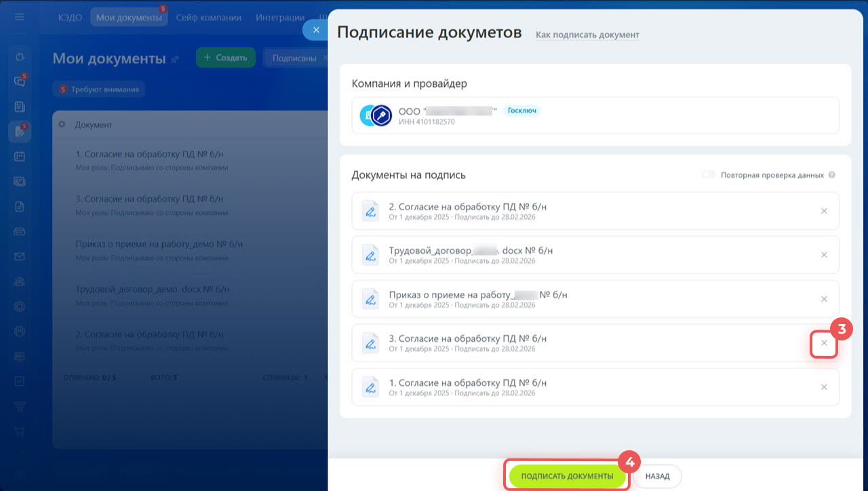Open the chat messenger icon in the sidebar
The height and width of the screenshot is (491, 868).
(20, 81)
